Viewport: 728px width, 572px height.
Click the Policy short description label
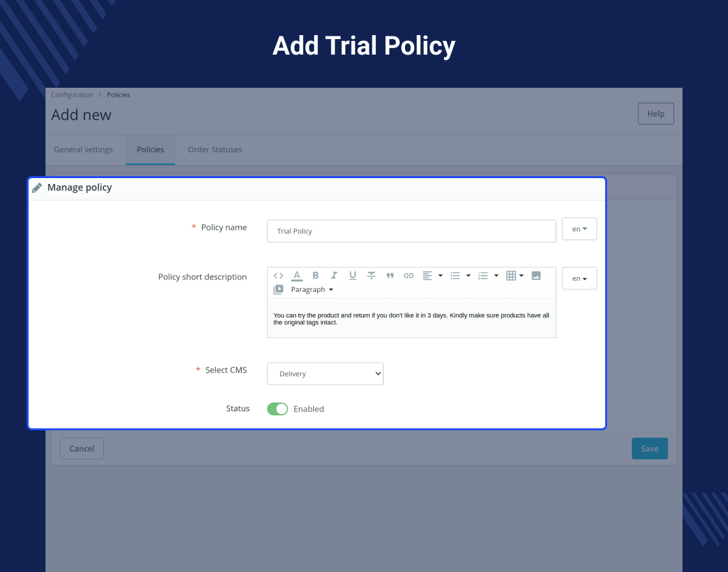pos(202,277)
